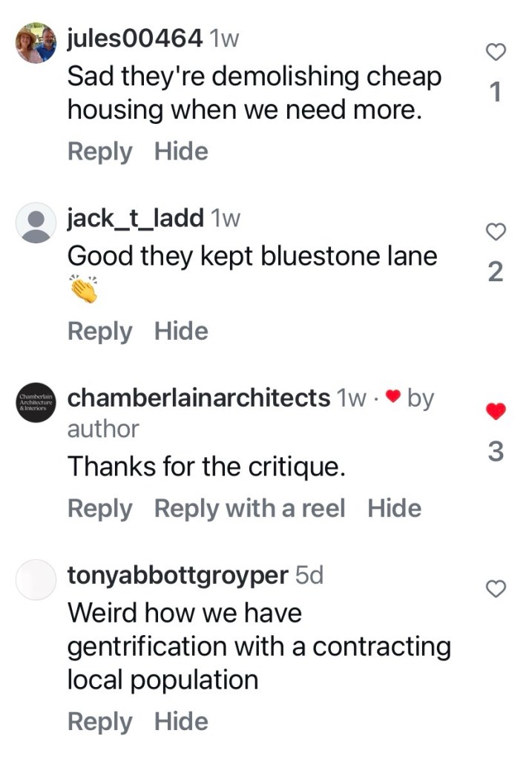532x759 pixels.
Task: Open the jules00464 username link
Action: [134, 39]
